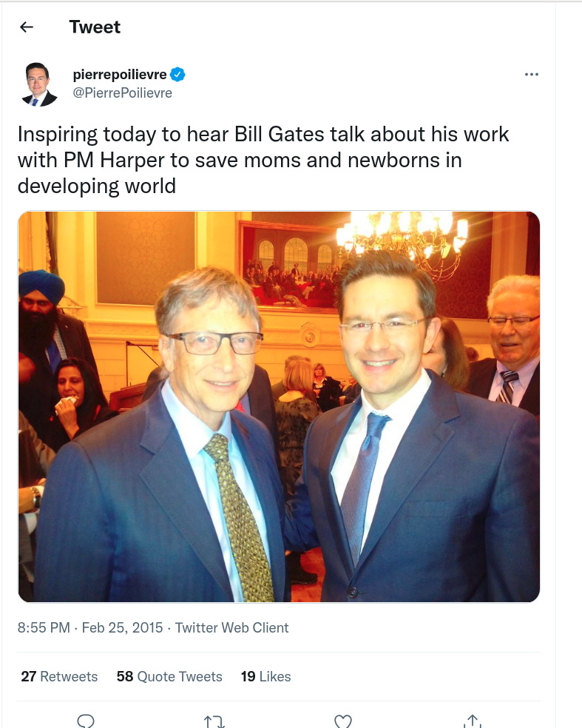Click the tweet text about Bill Gates
This screenshot has width=582, height=728.
[x=263, y=161]
